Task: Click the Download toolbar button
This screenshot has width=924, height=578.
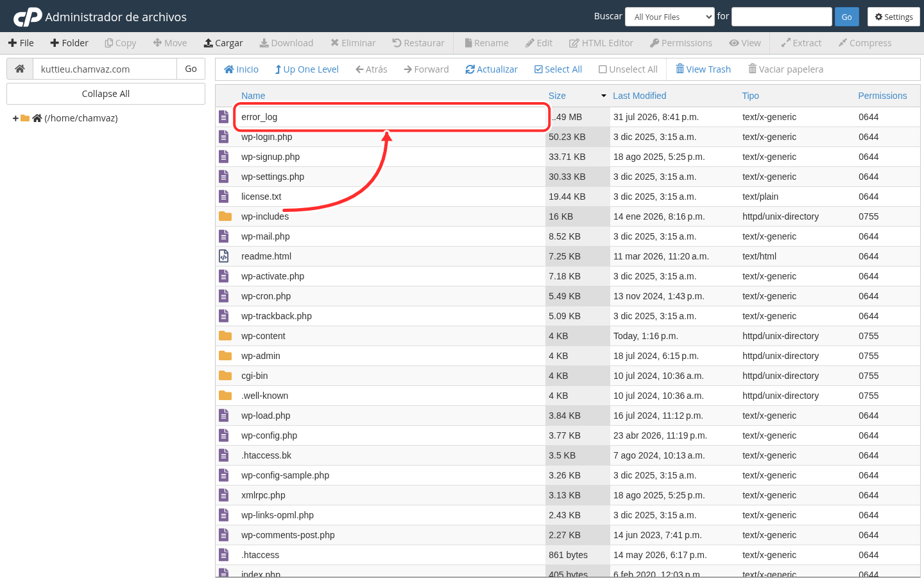Action: (286, 43)
